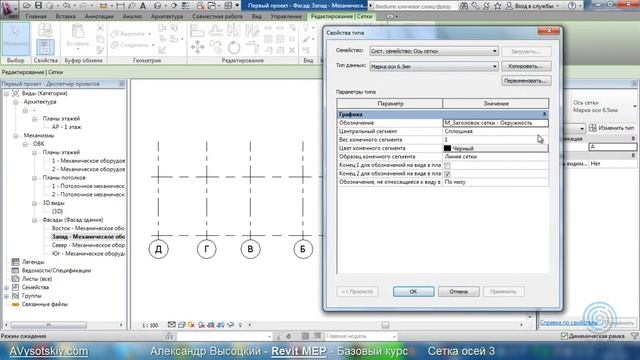The height and width of the screenshot is (360, 640).
Task: Open the Совместная работа ribbon tab
Action: [x=217, y=16]
